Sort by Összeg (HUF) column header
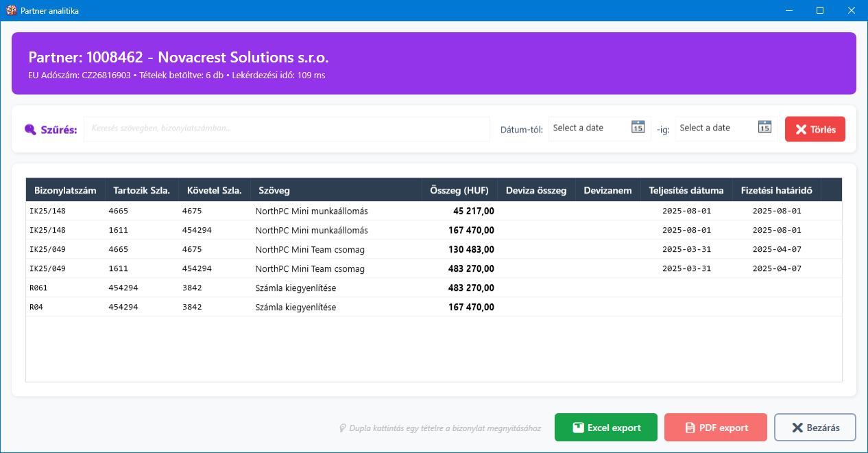The height and width of the screenshot is (453, 868). pos(459,190)
